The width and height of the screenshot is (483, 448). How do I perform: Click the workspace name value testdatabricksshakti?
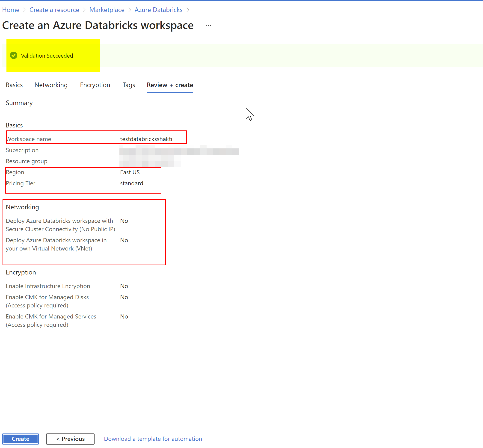click(x=146, y=139)
